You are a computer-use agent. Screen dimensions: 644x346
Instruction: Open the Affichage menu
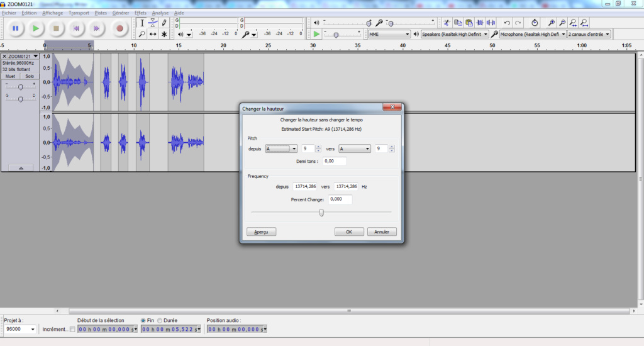pyautogui.click(x=53, y=13)
